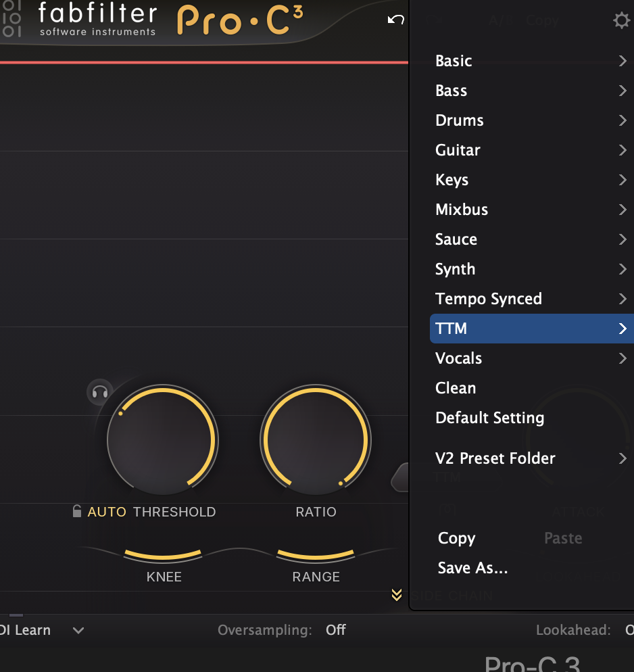Open the Vocals preset submenu
The width and height of the screenshot is (634, 672).
tap(532, 358)
